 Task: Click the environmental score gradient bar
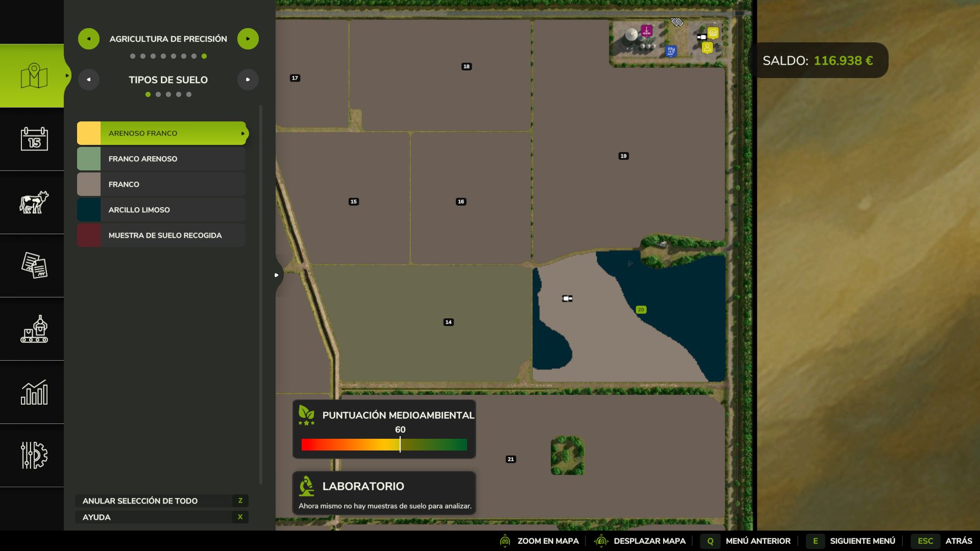[x=384, y=445]
